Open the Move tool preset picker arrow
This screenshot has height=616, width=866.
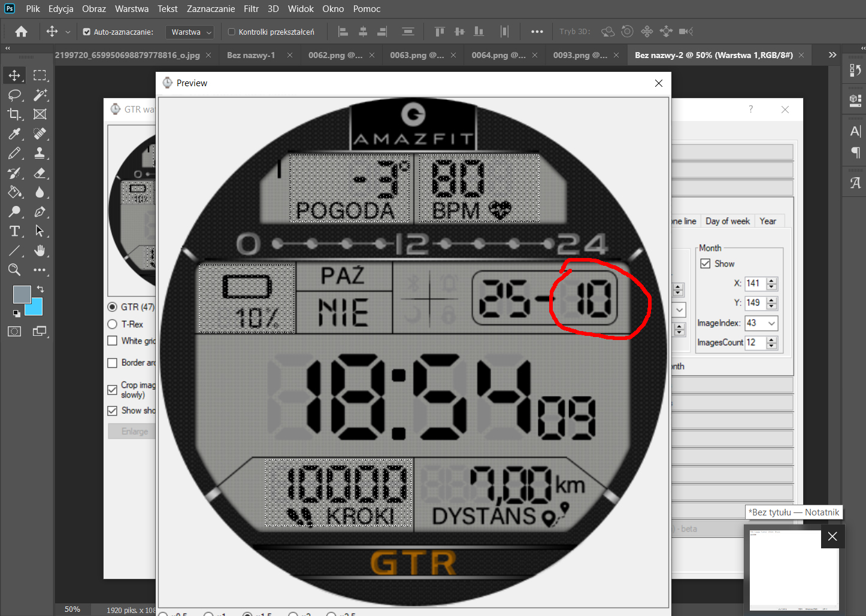click(68, 32)
